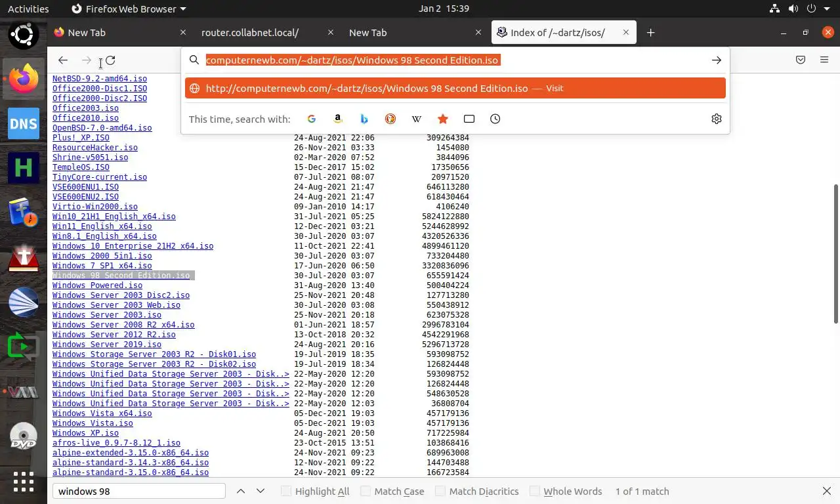Open Firefox application menu (hamburger)
This screenshot has height=504, width=840.
[x=824, y=60]
